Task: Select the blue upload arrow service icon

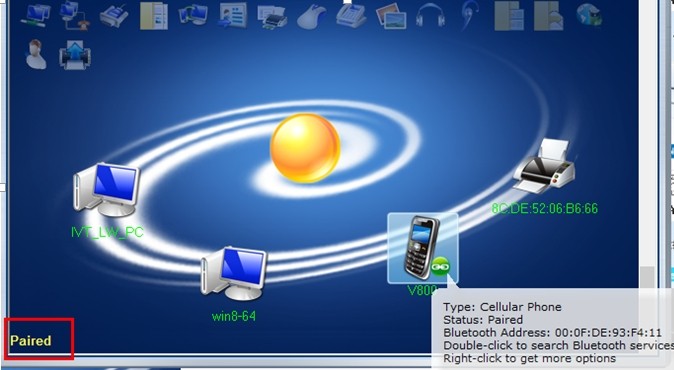Action: (75, 55)
